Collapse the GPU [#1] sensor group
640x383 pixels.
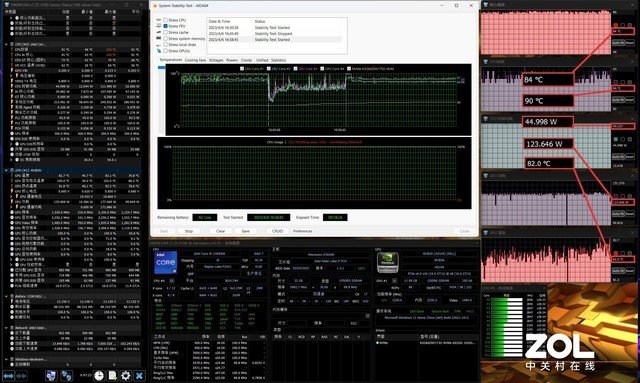pos(6,170)
